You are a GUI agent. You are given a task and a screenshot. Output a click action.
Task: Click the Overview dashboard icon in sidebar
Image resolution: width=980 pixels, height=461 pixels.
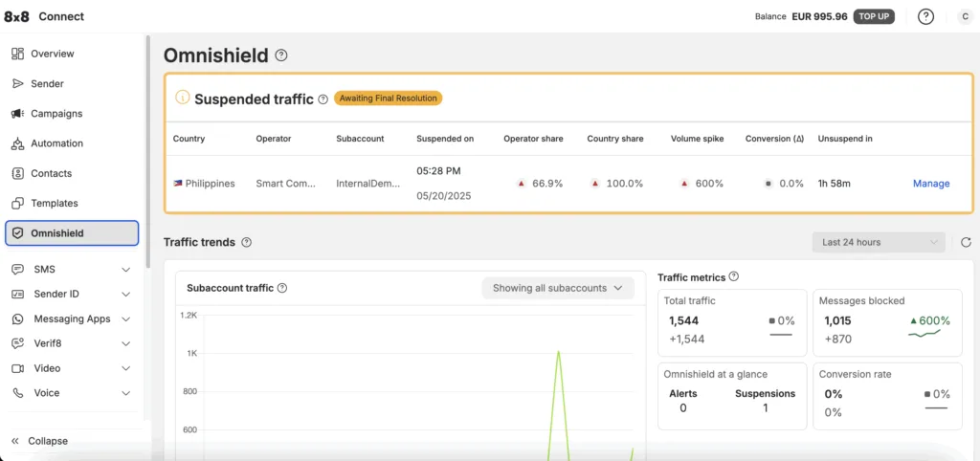coord(17,54)
